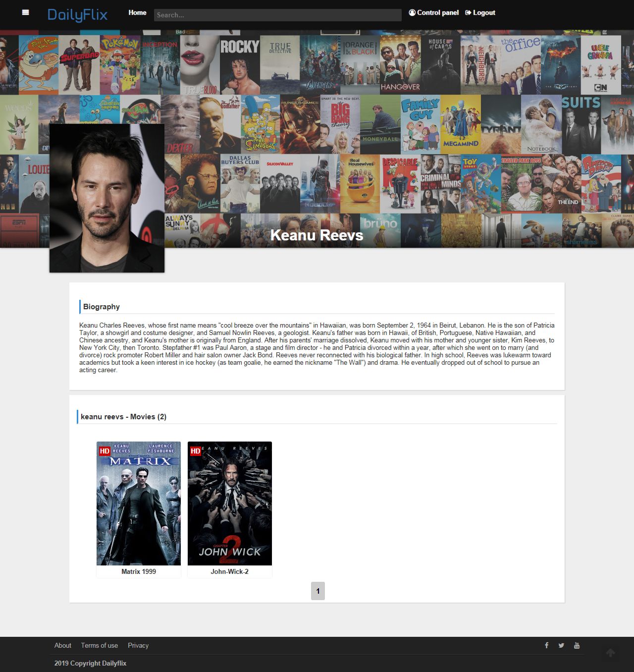Screen dimensions: 634x672
Task: Go to the DailyFlix logo homepage
Action: [77, 14]
